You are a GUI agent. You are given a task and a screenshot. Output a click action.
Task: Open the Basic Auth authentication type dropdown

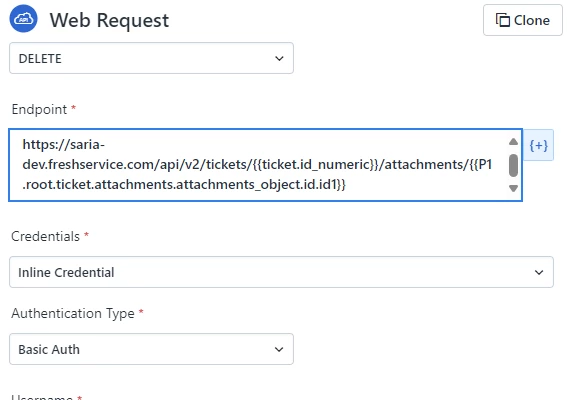tap(151, 349)
